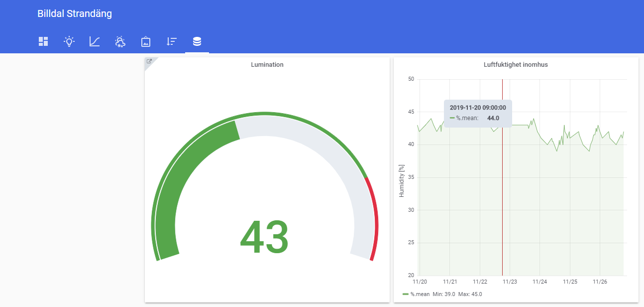Viewport: 644px width, 307px height.
Task: Open the picture frame tab icon
Action: [x=146, y=41]
